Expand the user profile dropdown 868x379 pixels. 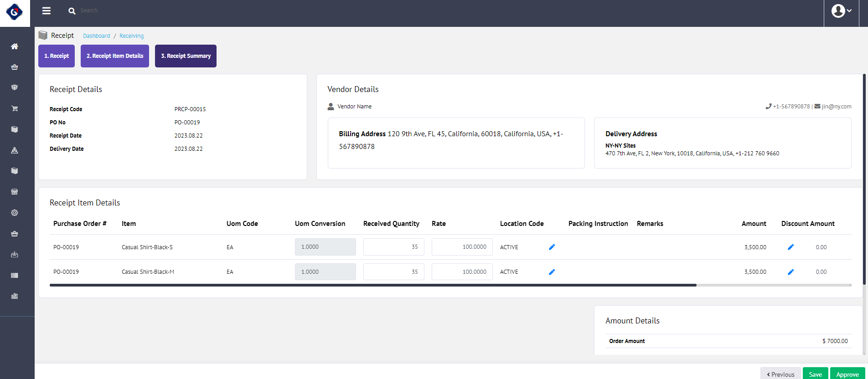(x=841, y=11)
